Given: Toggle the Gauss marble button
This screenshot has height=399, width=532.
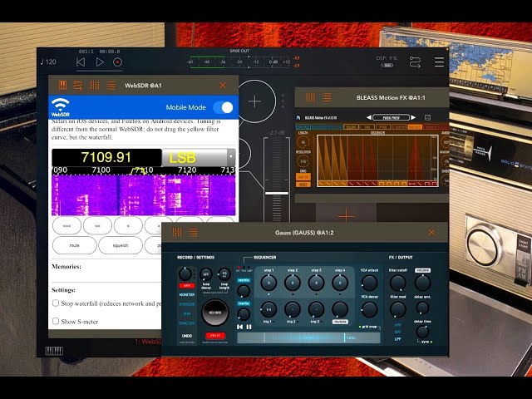Looking at the screenshot, I should (244, 280).
